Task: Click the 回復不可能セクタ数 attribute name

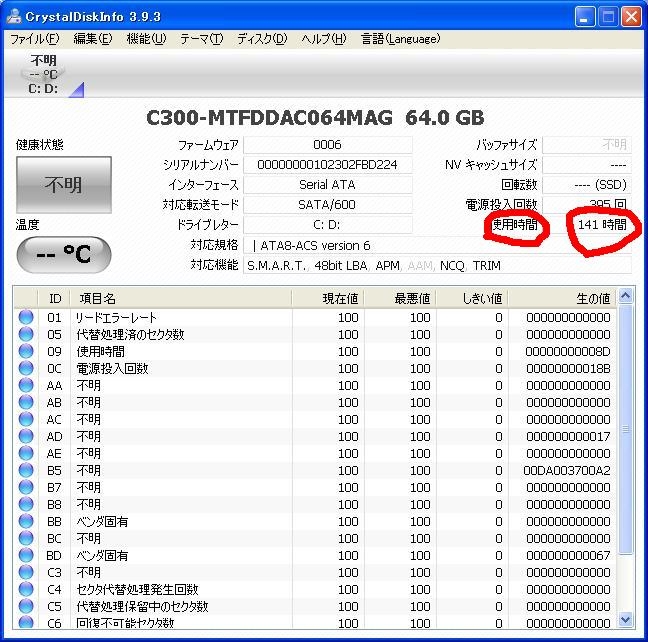Action: tap(125, 623)
